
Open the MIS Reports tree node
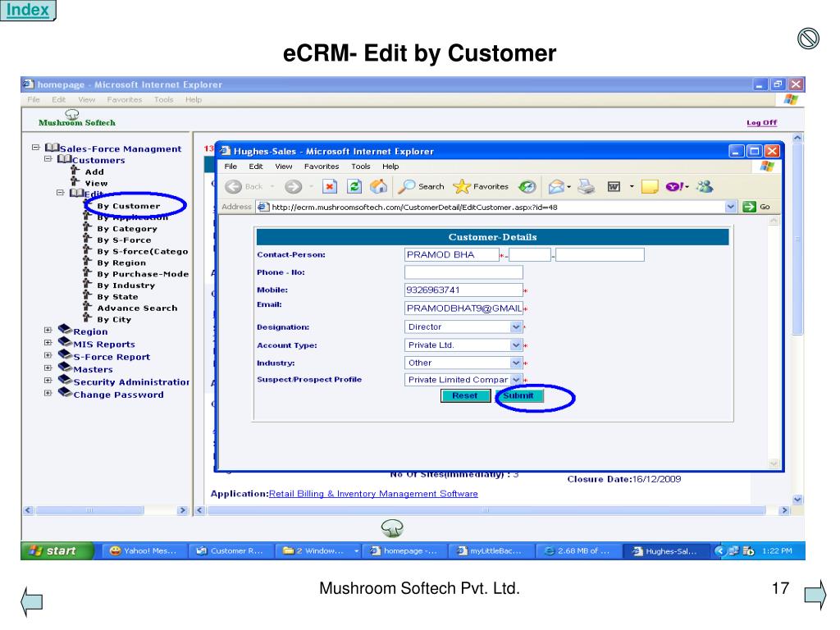pos(104,344)
